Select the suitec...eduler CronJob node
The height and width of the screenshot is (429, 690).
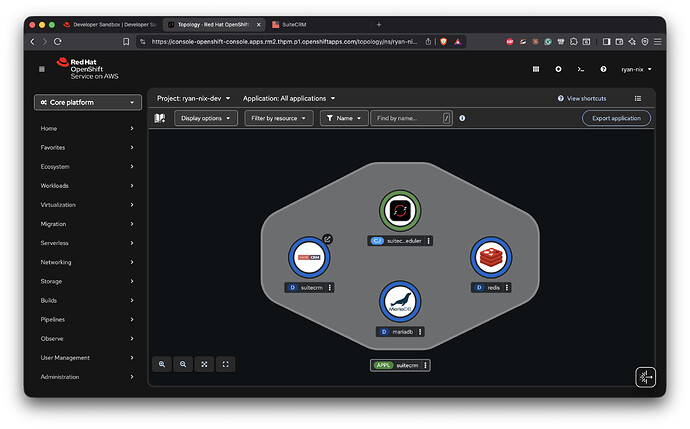(400, 211)
